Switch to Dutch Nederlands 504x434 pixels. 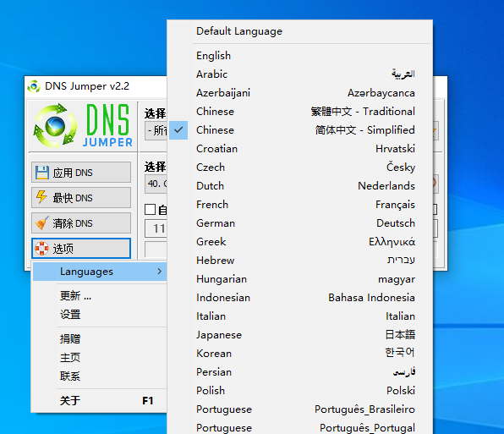300,186
